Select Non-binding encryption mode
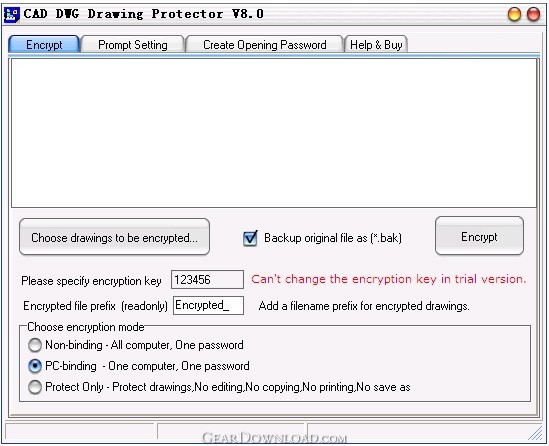549x446 pixels. pos(35,345)
